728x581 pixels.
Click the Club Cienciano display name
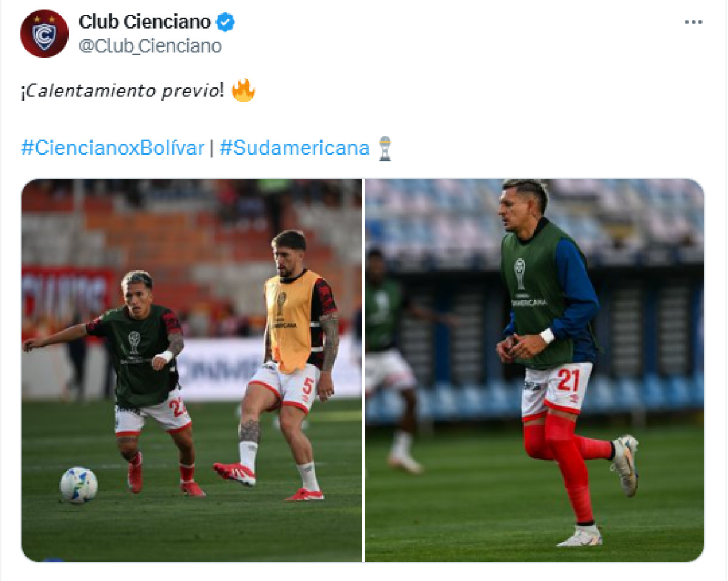click(144, 22)
